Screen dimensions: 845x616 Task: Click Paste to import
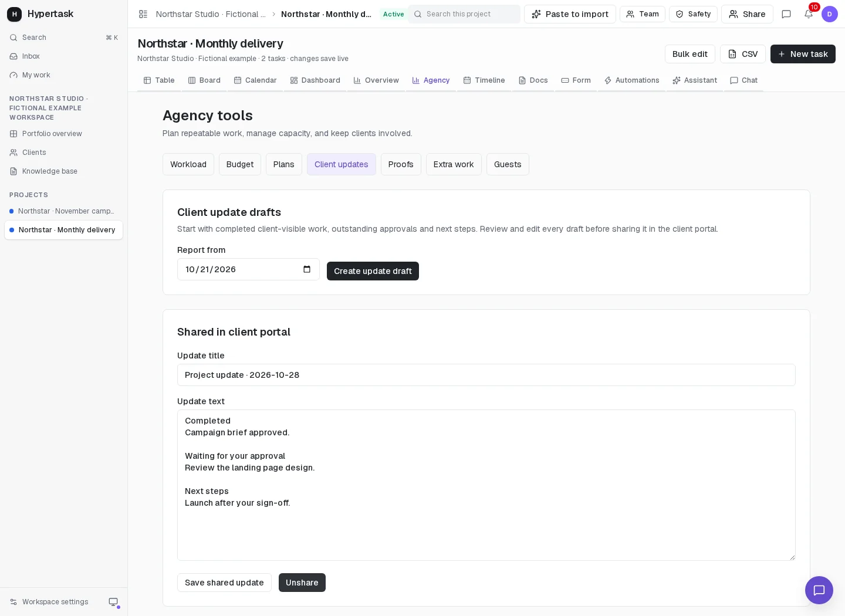click(x=570, y=14)
